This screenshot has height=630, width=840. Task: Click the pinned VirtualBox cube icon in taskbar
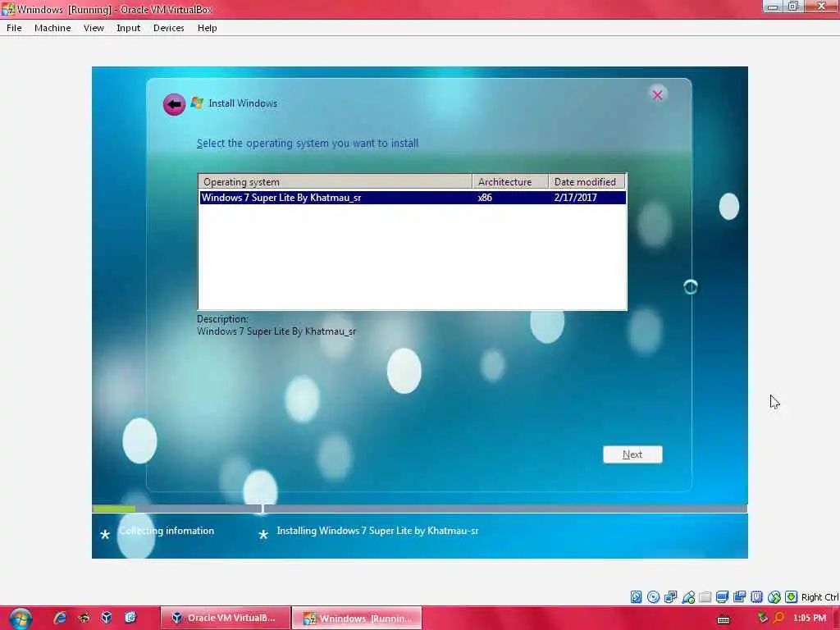point(106,618)
